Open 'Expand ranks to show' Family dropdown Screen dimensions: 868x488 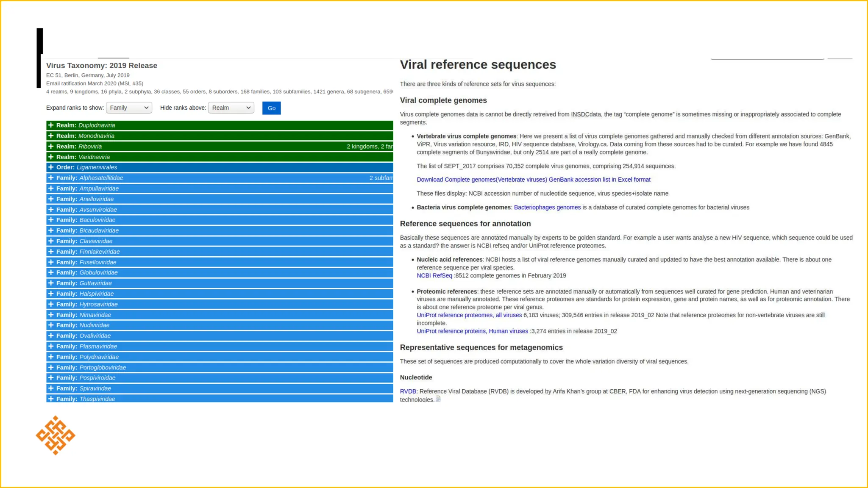tap(129, 108)
